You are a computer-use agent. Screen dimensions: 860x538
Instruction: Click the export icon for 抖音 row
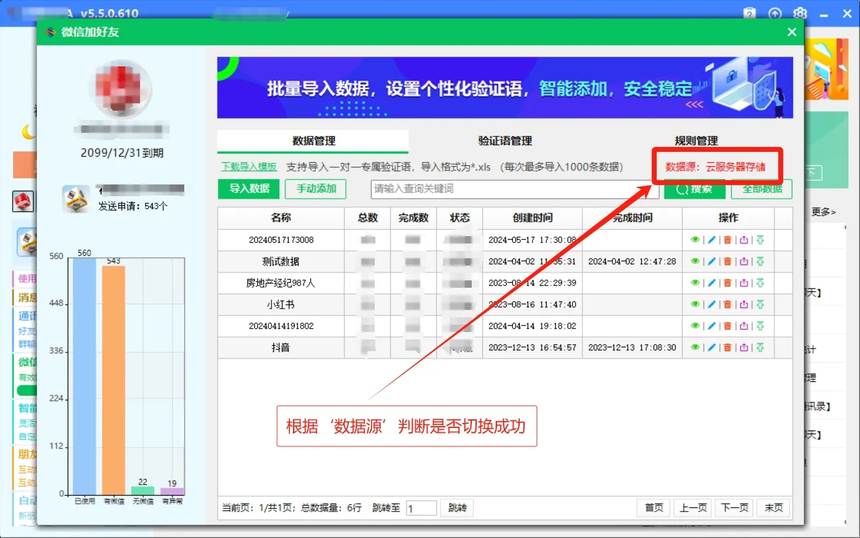coord(743,347)
